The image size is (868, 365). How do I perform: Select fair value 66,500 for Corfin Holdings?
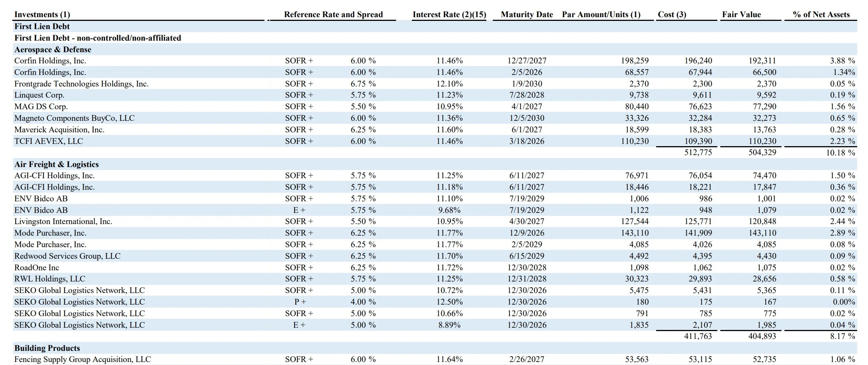click(x=764, y=72)
